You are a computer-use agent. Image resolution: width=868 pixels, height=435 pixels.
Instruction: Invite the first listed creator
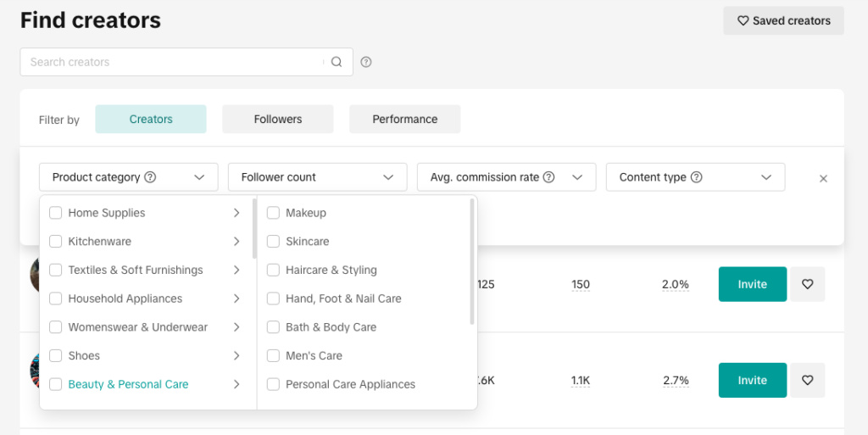pos(752,284)
